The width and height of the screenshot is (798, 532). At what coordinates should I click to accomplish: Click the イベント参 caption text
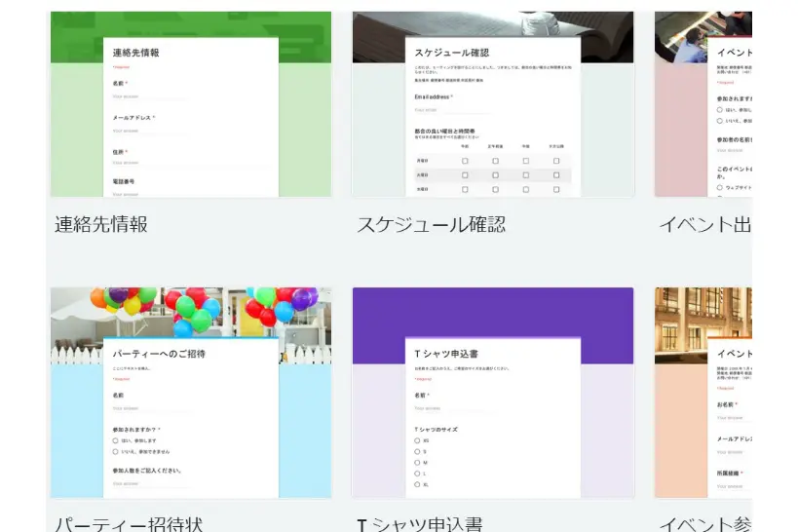tap(705, 524)
